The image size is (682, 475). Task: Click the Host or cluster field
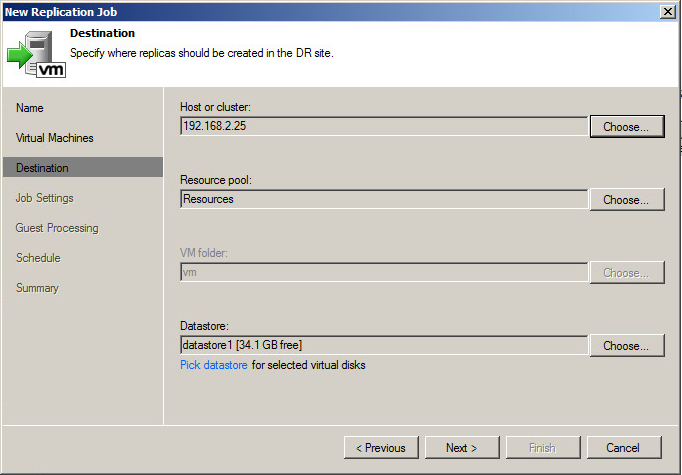pos(384,126)
